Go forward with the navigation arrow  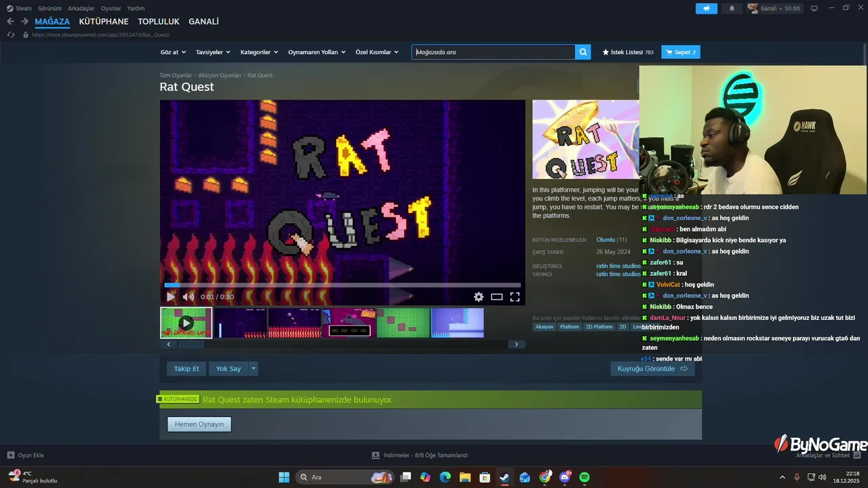click(24, 22)
